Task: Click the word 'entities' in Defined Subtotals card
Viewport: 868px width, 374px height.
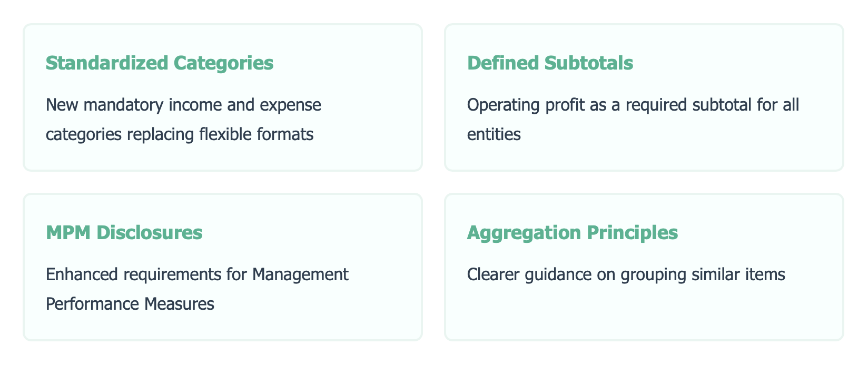Action: pos(494,134)
